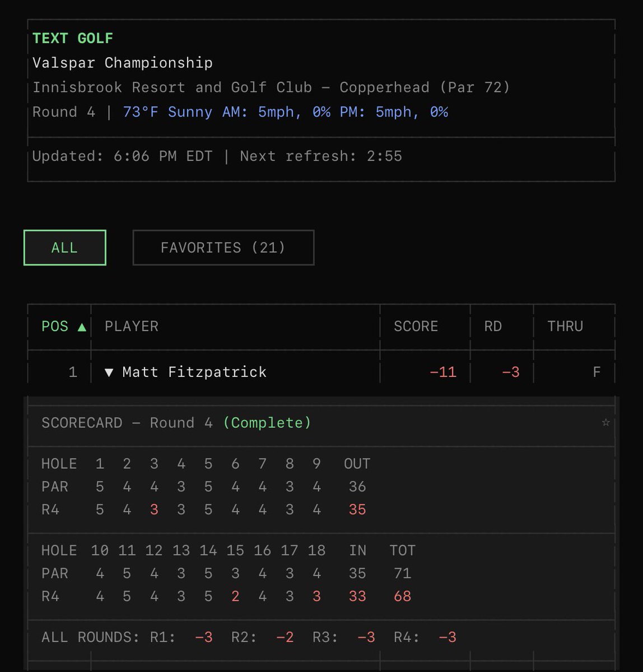Click the total score -11

click(443, 372)
